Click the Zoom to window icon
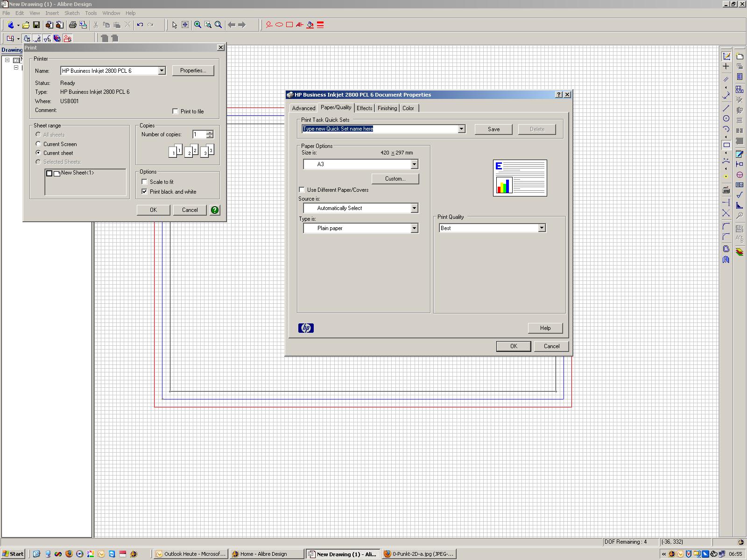This screenshot has width=747, height=560. tap(208, 25)
